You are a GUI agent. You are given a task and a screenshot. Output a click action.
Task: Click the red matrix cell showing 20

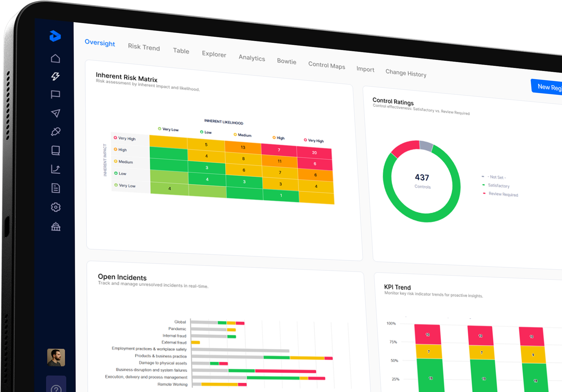click(x=314, y=153)
